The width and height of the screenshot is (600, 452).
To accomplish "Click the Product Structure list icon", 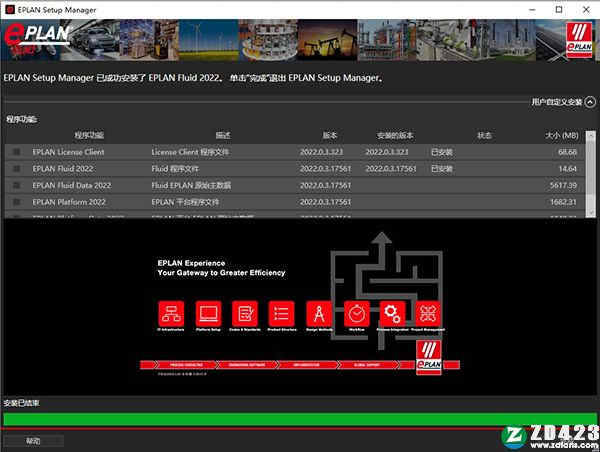I will coord(282,312).
